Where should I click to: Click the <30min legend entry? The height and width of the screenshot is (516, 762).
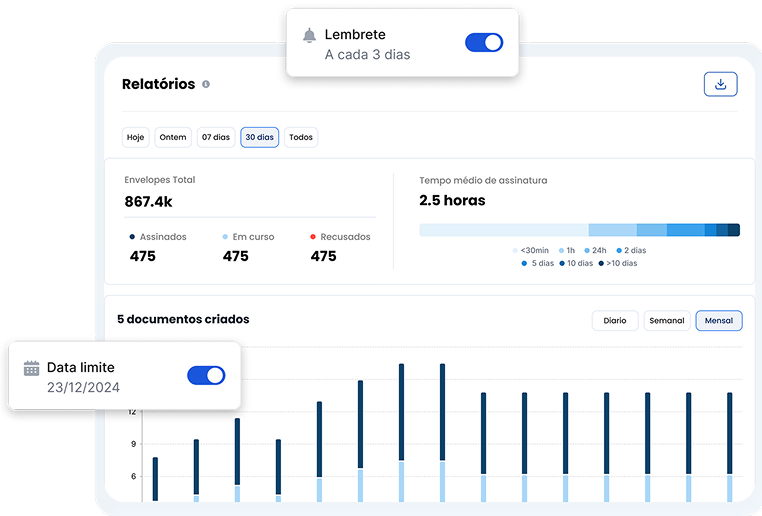coord(531,250)
